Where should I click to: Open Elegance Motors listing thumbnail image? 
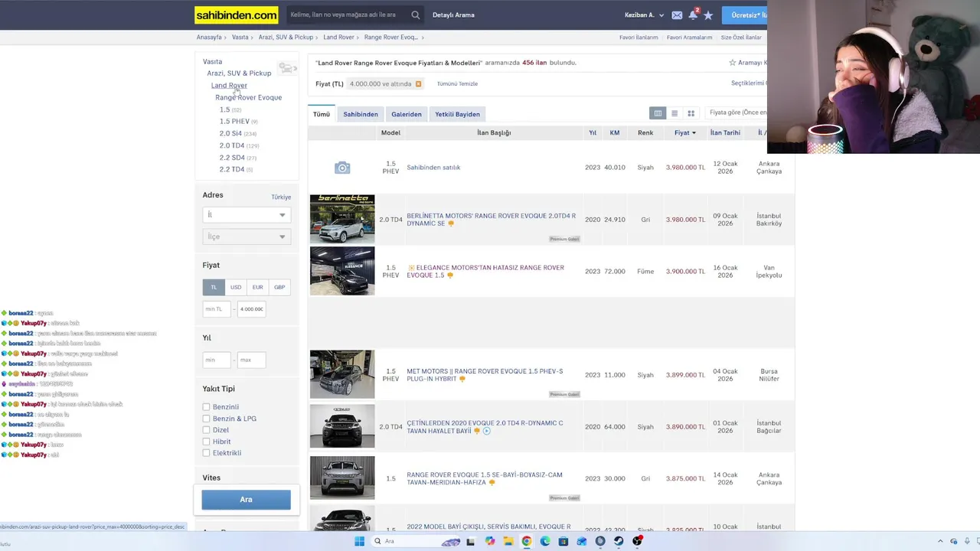click(342, 271)
